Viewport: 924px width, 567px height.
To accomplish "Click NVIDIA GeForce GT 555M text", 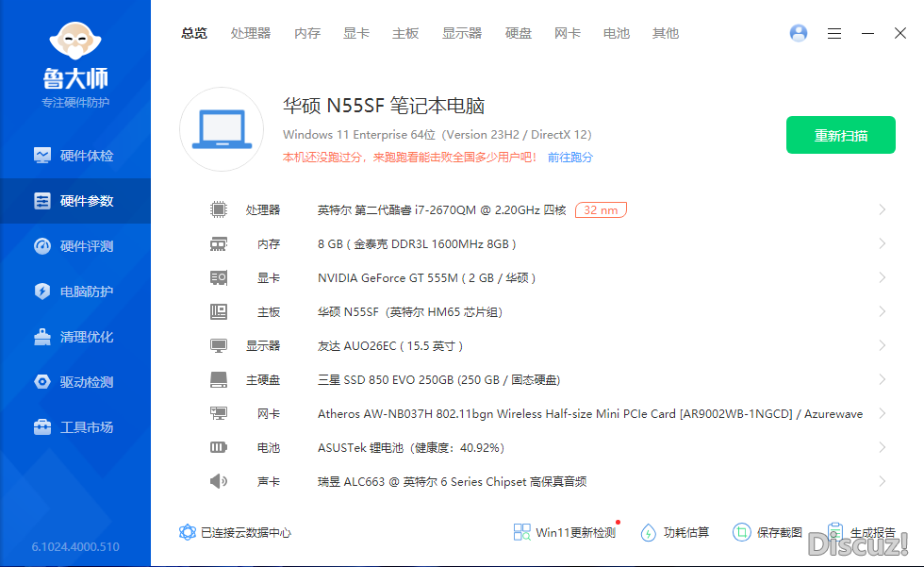I will click(x=426, y=278).
